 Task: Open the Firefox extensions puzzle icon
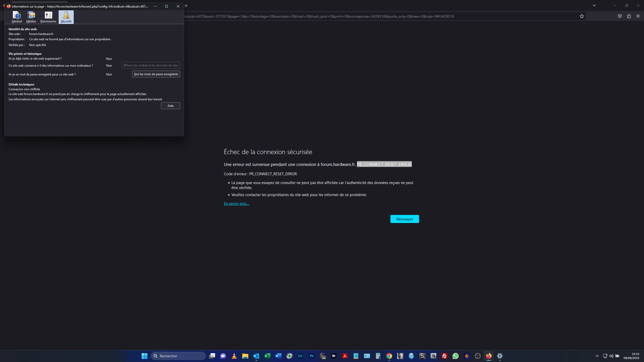[629, 16]
